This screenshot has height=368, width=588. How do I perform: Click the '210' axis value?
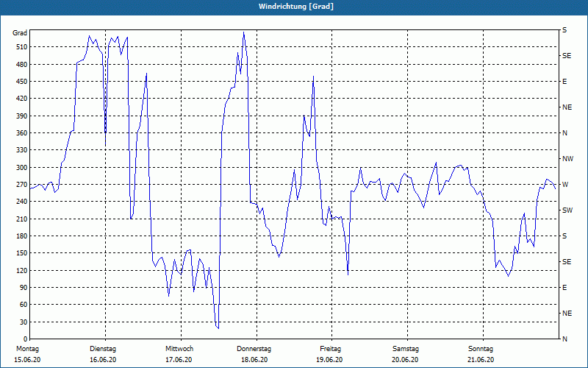[21, 219]
